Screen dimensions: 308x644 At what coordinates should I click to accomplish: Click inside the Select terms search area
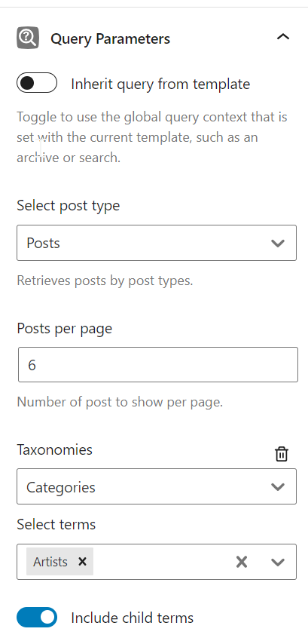pyautogui.click(x=162, y=562)
